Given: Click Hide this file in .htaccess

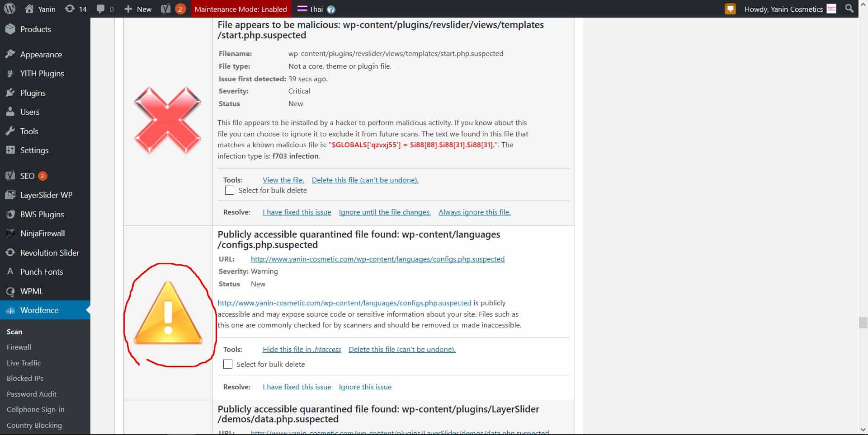Looking at the screenshot, I should 302,349.
